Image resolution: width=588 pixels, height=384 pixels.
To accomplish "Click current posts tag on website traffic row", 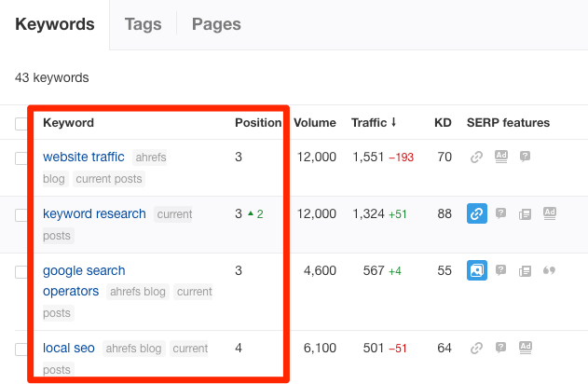I will coord(109,179).
